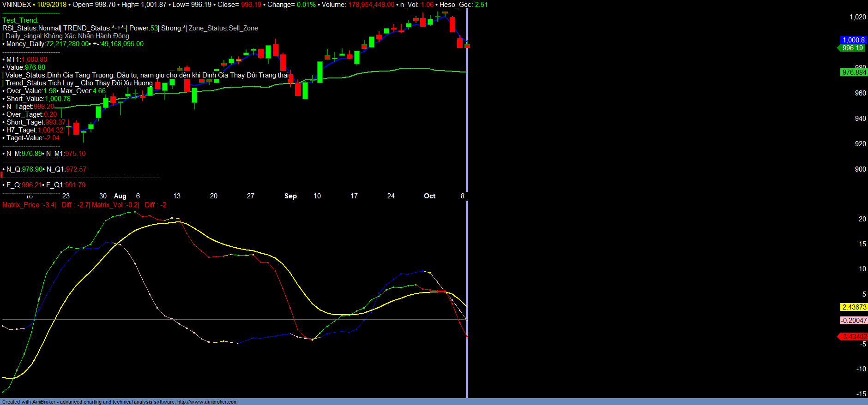Click the yellow 2.43673 indicator label
The image size is (868, 405).
point(854,307)
